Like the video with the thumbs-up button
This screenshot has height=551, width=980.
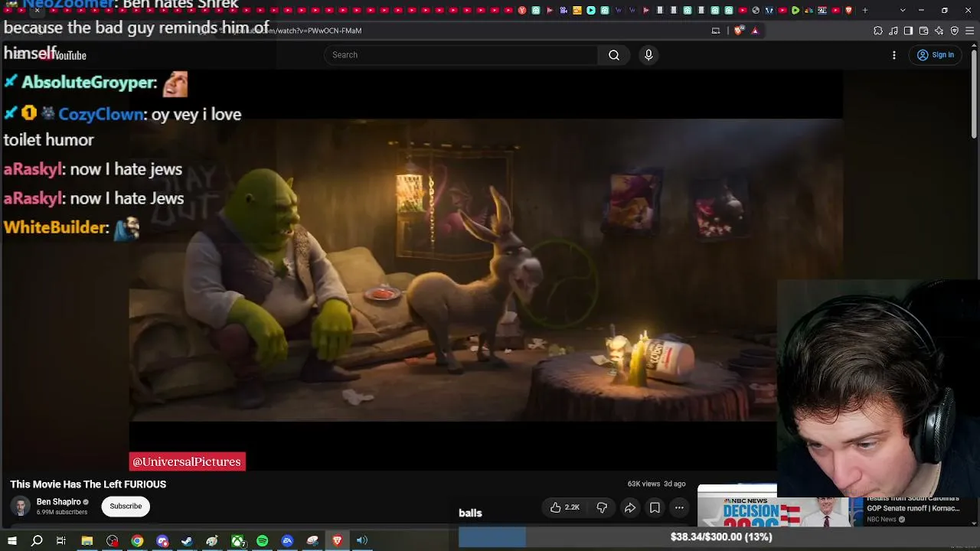point(565,507)
